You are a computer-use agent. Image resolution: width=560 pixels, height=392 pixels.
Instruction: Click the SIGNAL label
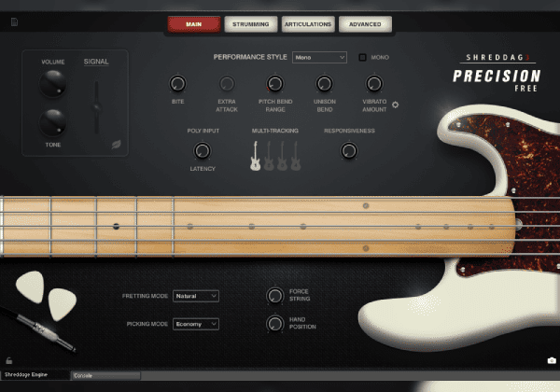(x=96, y=62)
